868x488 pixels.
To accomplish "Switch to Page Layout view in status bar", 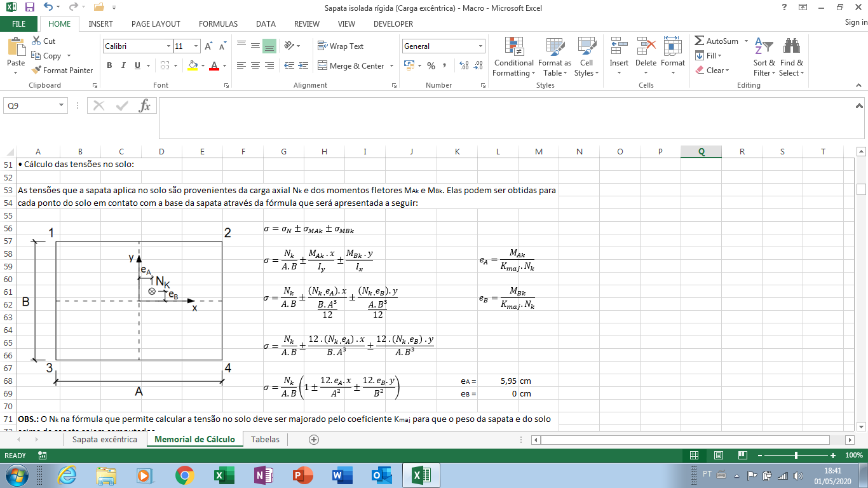I will (x=718, y=456).
